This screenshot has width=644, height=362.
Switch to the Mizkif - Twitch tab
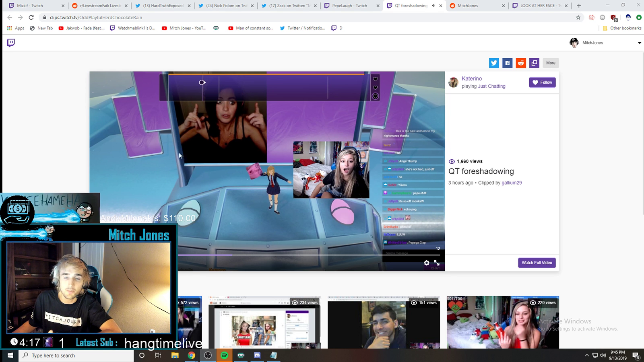(37, 6)
